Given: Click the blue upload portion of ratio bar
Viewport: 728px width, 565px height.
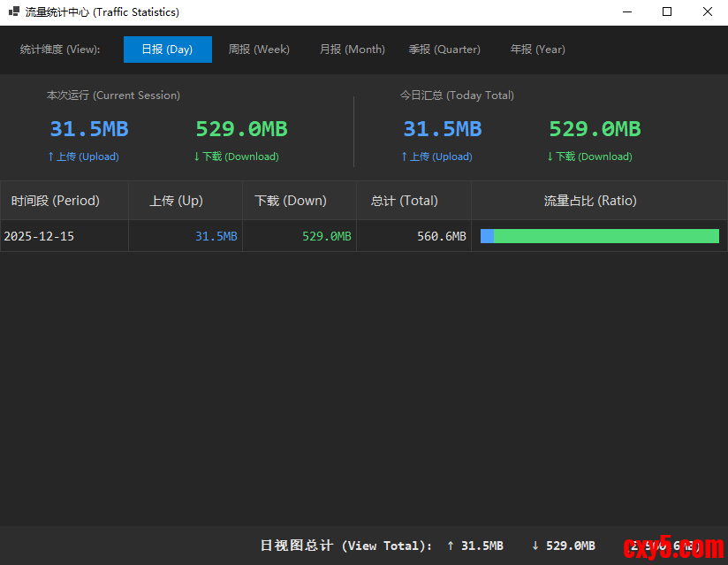Looking at the screenshot, I should (487, 236).
